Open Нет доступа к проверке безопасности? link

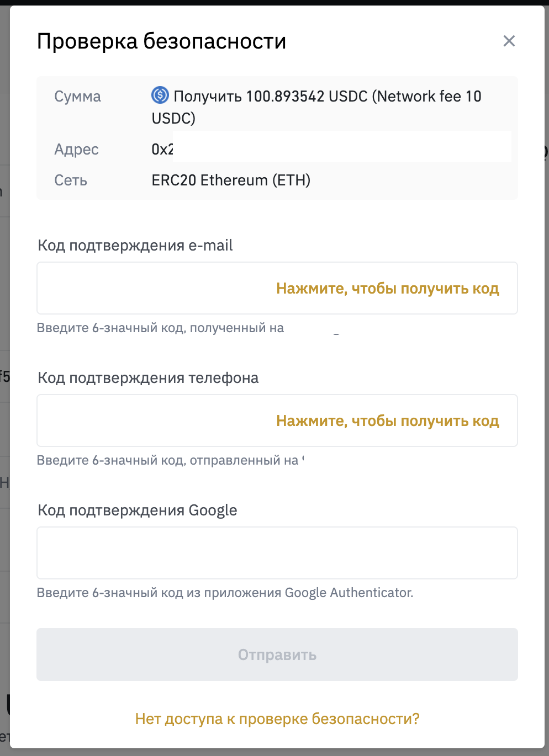277,718
